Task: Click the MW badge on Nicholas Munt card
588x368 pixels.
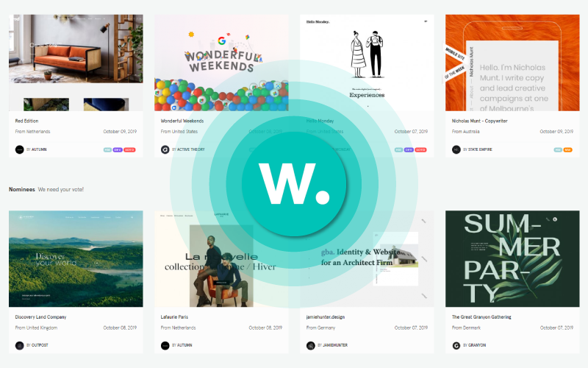Action: [567, 150]
